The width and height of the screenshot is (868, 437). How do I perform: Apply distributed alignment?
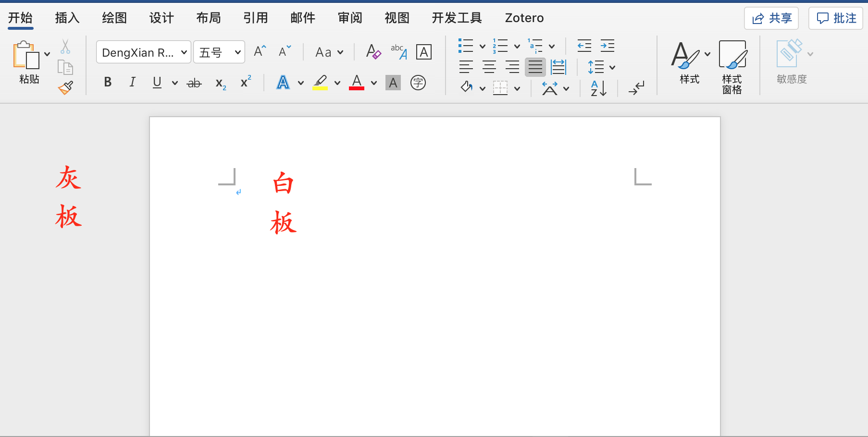pyautogui.click(x=558, y=67)
